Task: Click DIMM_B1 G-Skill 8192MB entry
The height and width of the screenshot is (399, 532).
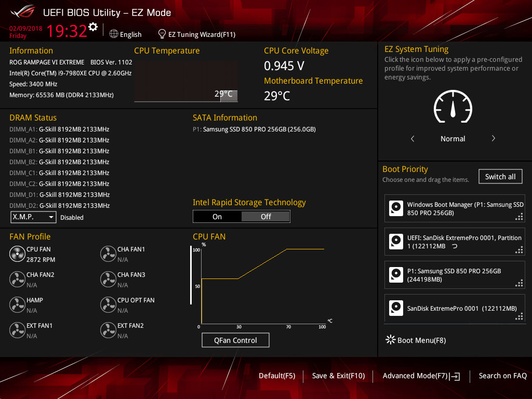Action: pyautogui.click(x=59, y=151)
